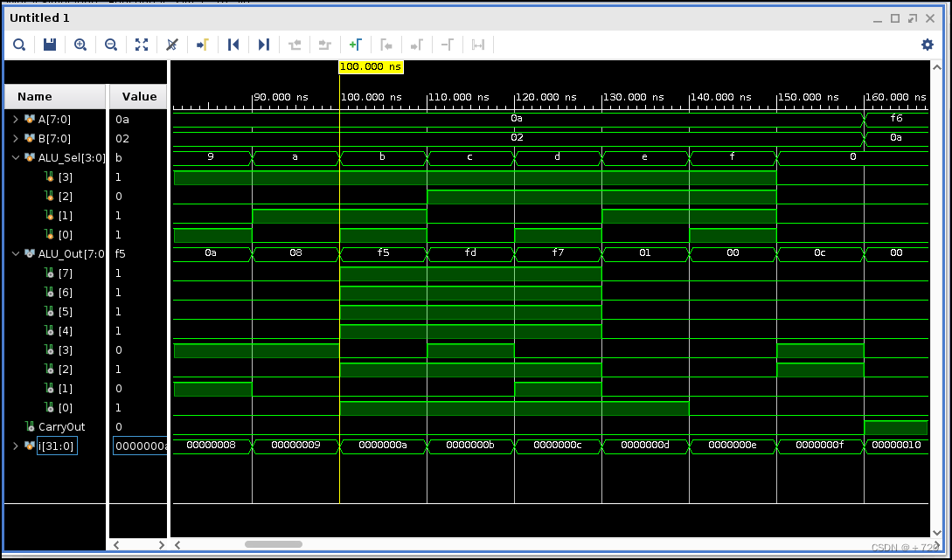Collapse the ALU_Sel[3:0] bus

click(16, 157)
